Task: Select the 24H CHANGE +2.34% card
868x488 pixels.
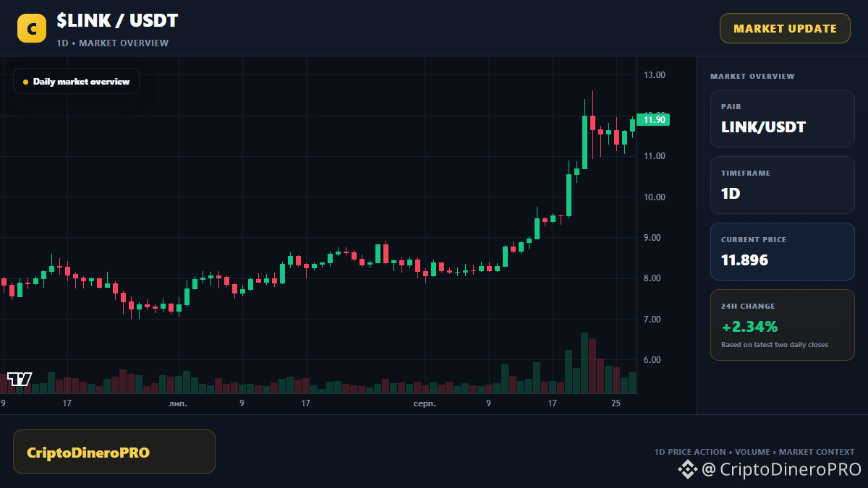Action: point(783,325)
